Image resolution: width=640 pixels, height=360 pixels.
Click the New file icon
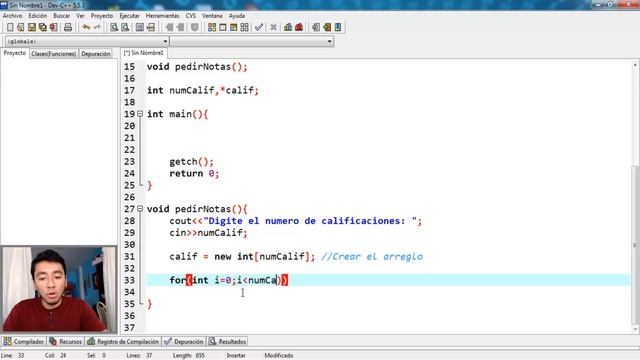(x=10, y=27)
